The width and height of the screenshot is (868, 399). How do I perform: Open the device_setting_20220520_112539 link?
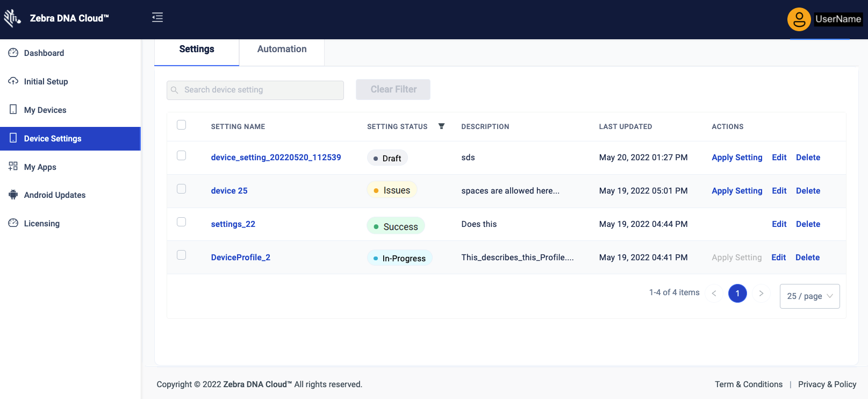276,158
